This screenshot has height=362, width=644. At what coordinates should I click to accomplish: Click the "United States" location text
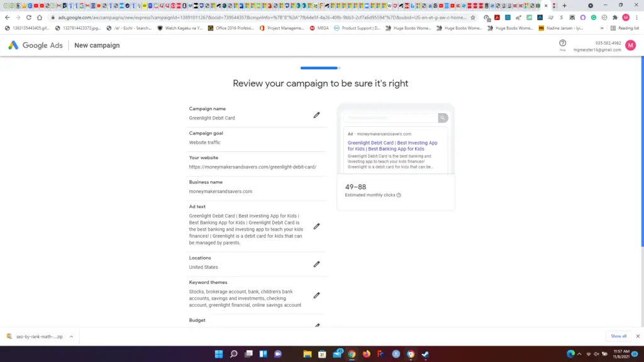[203, 267]
